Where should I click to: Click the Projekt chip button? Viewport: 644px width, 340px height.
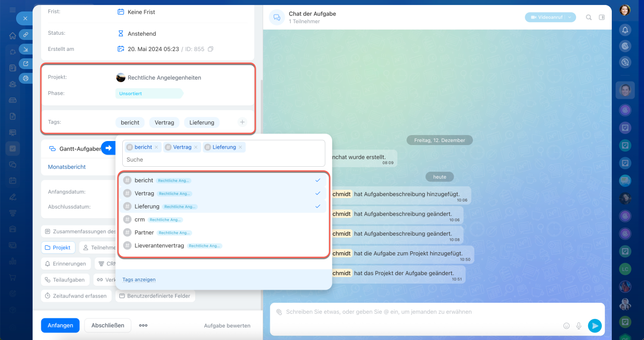[58, 248]
